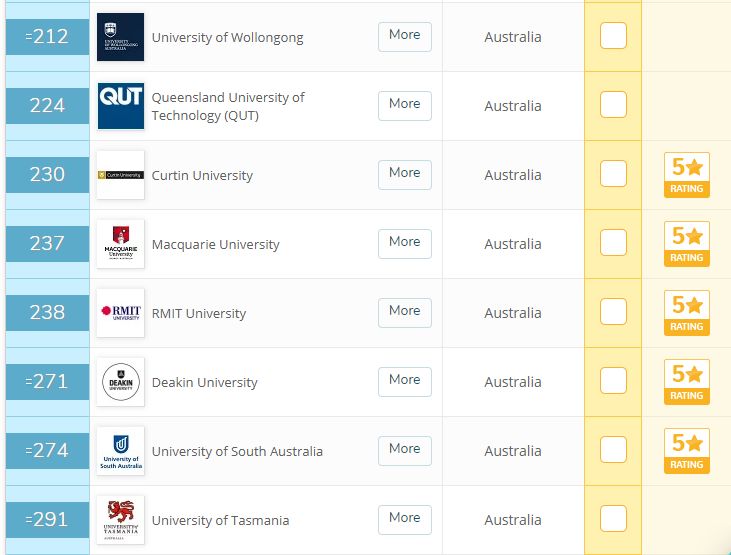Image resolution: width=731 pixels, height=555 pixels.
Task: Open the University of Tasmania name link
Action: [x=221, y=520]
